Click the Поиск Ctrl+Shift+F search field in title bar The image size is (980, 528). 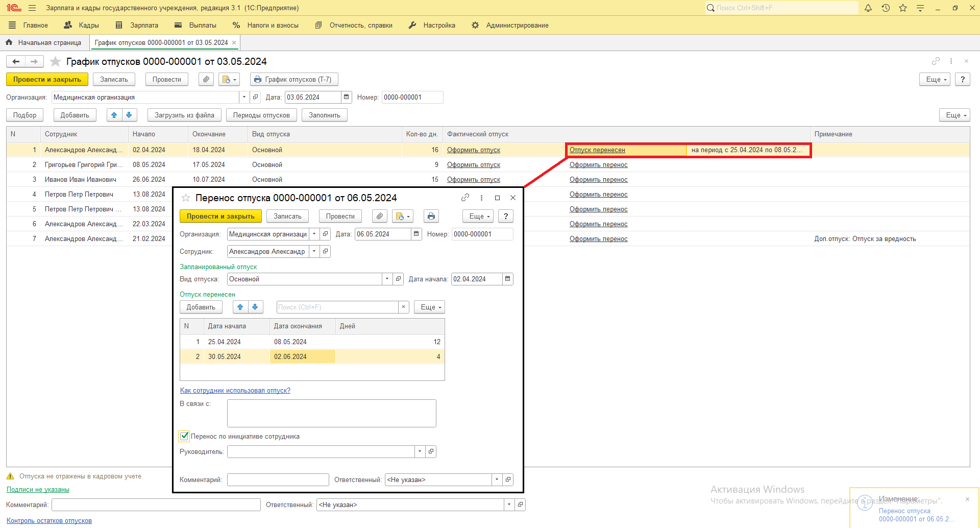point(781,8)
